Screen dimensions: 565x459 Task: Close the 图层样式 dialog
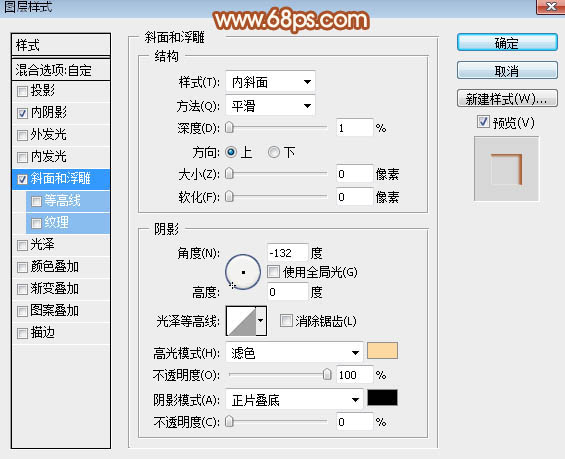coord(551,6)
